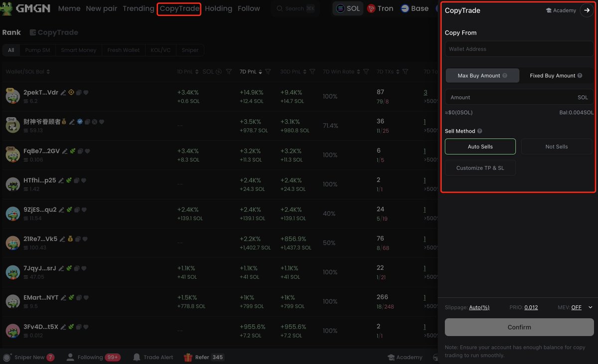Switch to the Tron chain
Viewport: 598px width, 364px height.
(x=380, y=8)
